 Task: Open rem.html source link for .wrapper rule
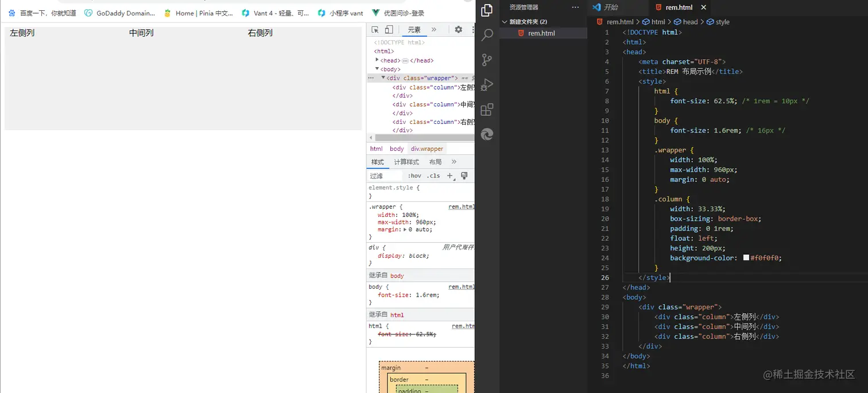coord(462,207)
